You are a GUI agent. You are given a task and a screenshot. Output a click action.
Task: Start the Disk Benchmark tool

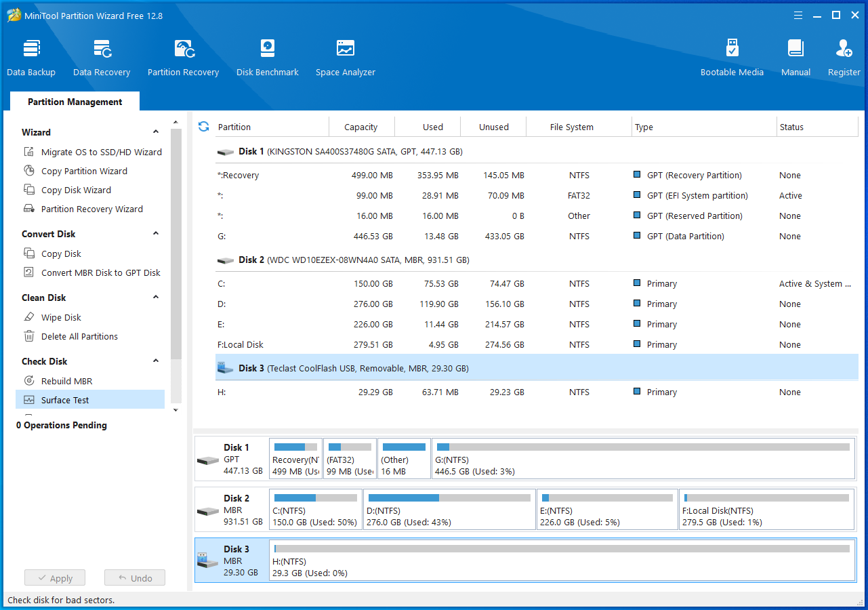[268, 58]
